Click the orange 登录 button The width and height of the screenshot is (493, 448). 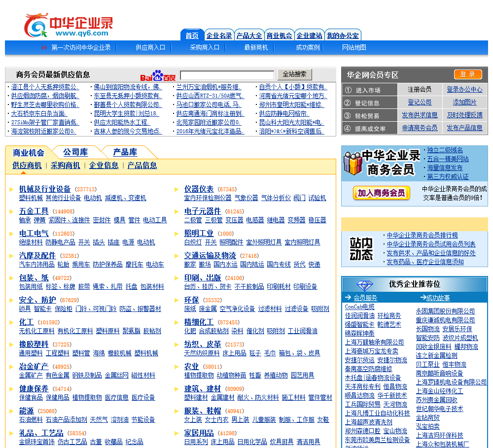468,74
